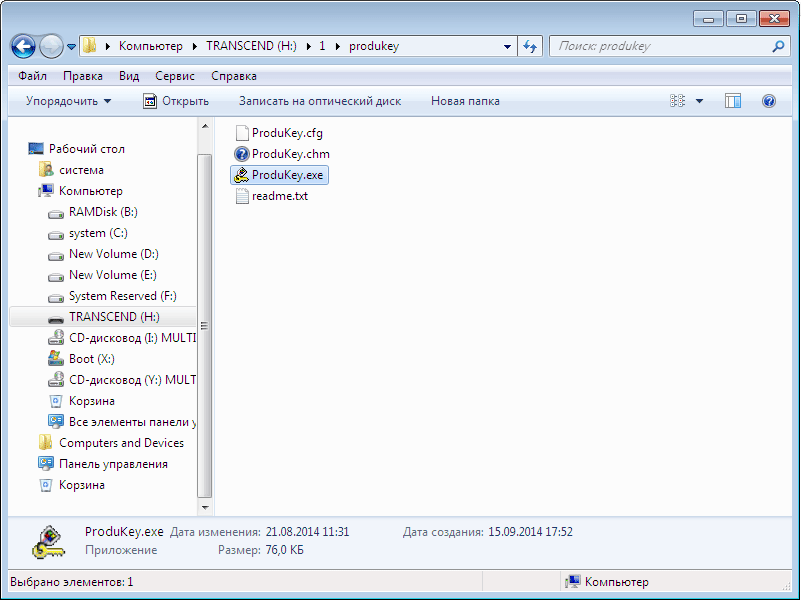Click the large ProduKey icon in details pane
The width and height of the screenshot is (801, 600).
49,542
